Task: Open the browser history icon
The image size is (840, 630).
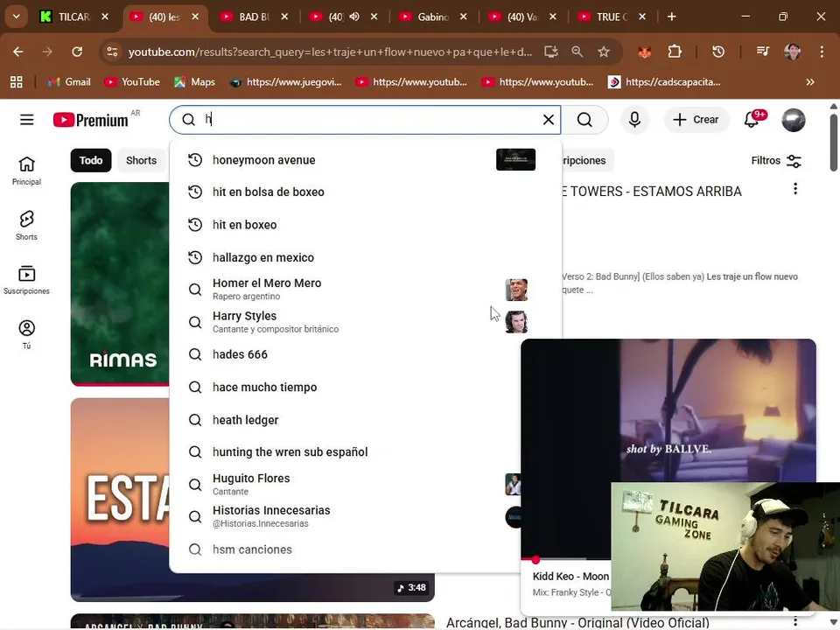Action: [x=717, y=52]
